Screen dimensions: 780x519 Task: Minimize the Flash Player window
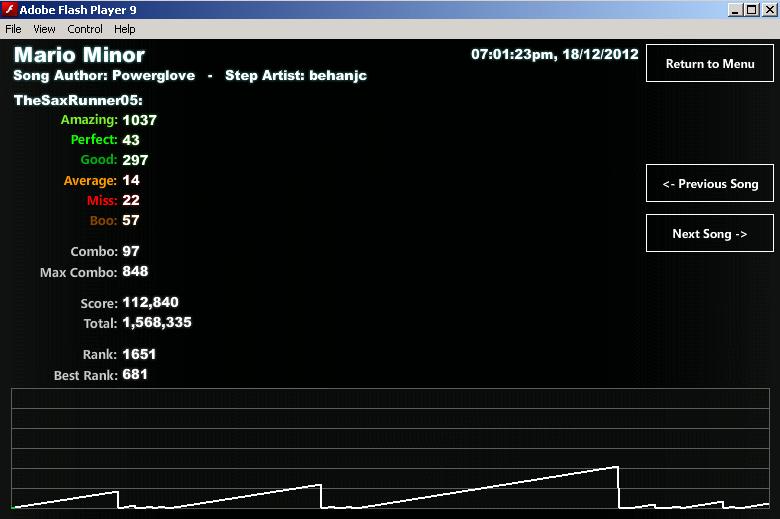tap(735, 10)
